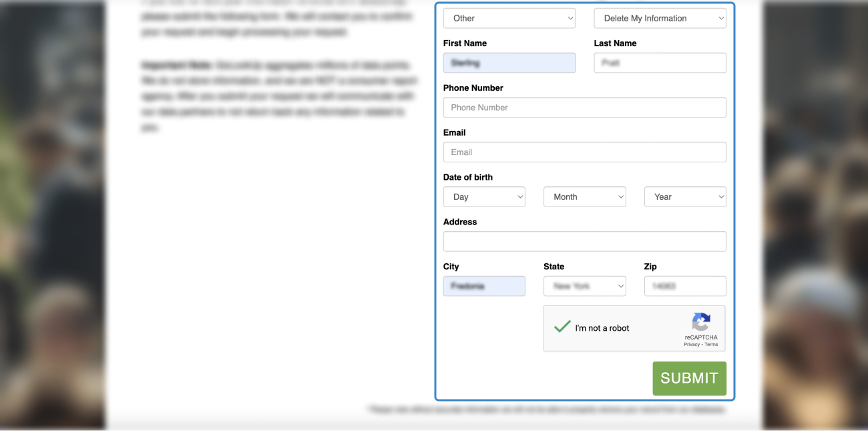Expand the Day dropdown
Screen dimensions: 868x431
pyautogui.click(x=484, y=197)
